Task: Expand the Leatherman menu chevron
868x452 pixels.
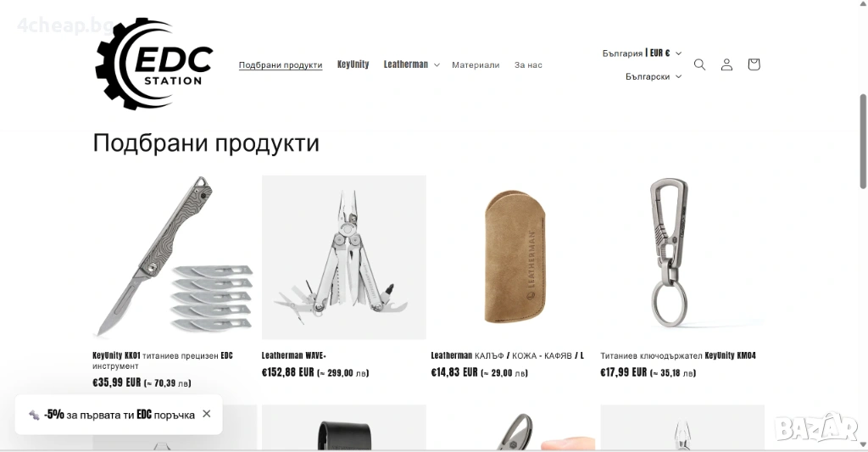Action: click(437, 64)
